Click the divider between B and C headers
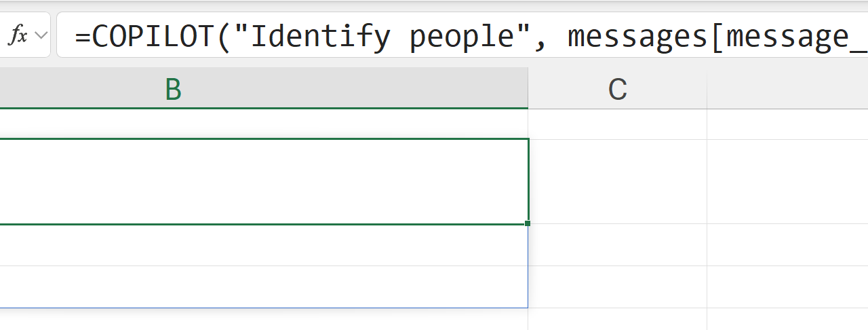Screen dimensions: 868x330 coord(528,89)
